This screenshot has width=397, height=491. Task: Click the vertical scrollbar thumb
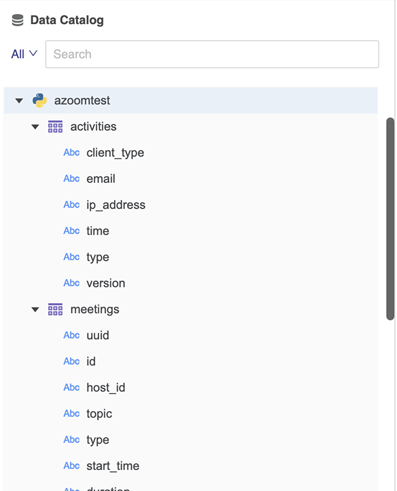tap(390, 219)
